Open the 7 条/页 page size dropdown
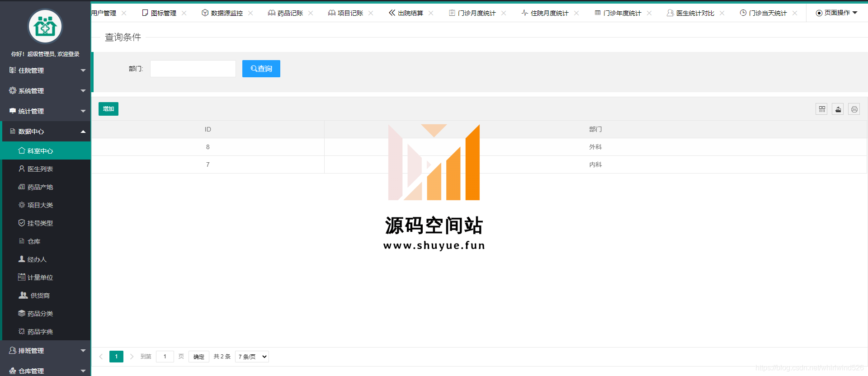This screenshot has width=868, height=376. click(x=252, y=357)
